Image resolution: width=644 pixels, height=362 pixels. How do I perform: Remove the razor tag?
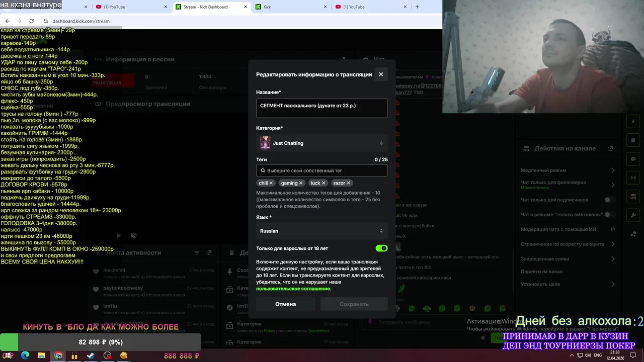point(348,183)
